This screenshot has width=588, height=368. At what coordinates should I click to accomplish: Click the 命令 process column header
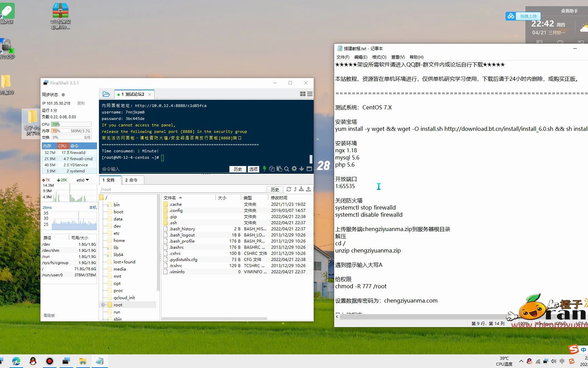pyautogui.click(x=83, y=146)
